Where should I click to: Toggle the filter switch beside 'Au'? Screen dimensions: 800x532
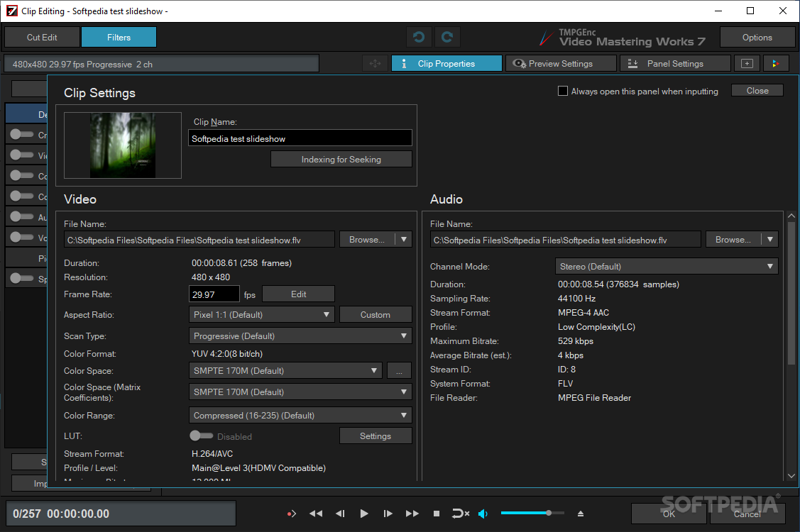click(22, 217)
